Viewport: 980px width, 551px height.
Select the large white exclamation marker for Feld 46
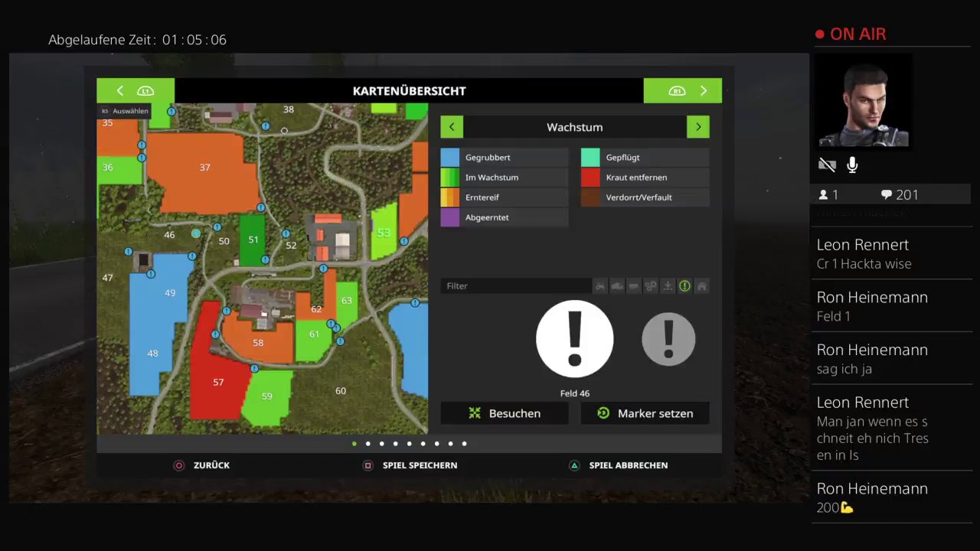(575, 339)
